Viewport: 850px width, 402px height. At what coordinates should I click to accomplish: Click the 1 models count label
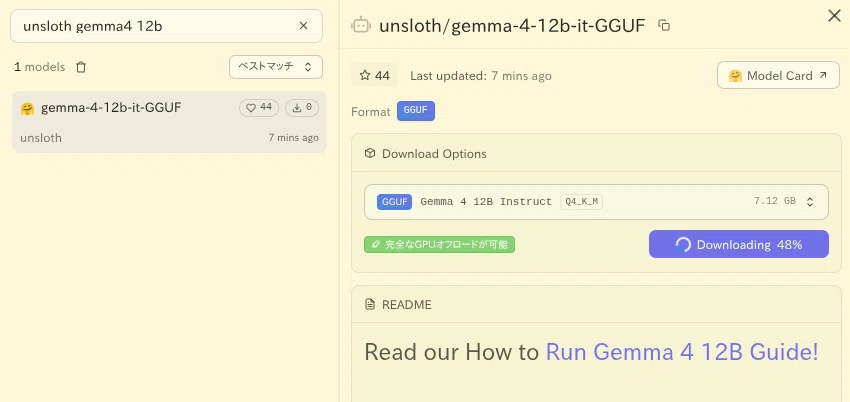(x=40, y=67)
